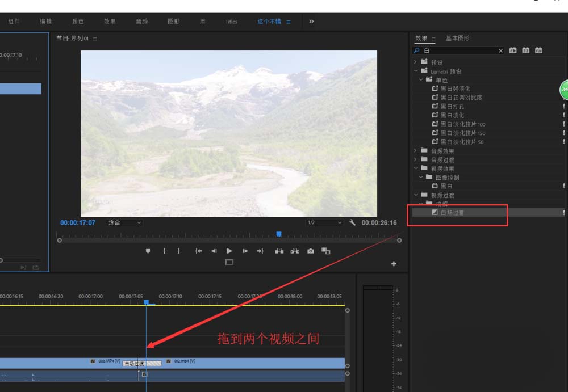The width and height of the screenshot is (568, 392).
Task: Click the Add Marker icon
Action: click(x=148, y=251)
